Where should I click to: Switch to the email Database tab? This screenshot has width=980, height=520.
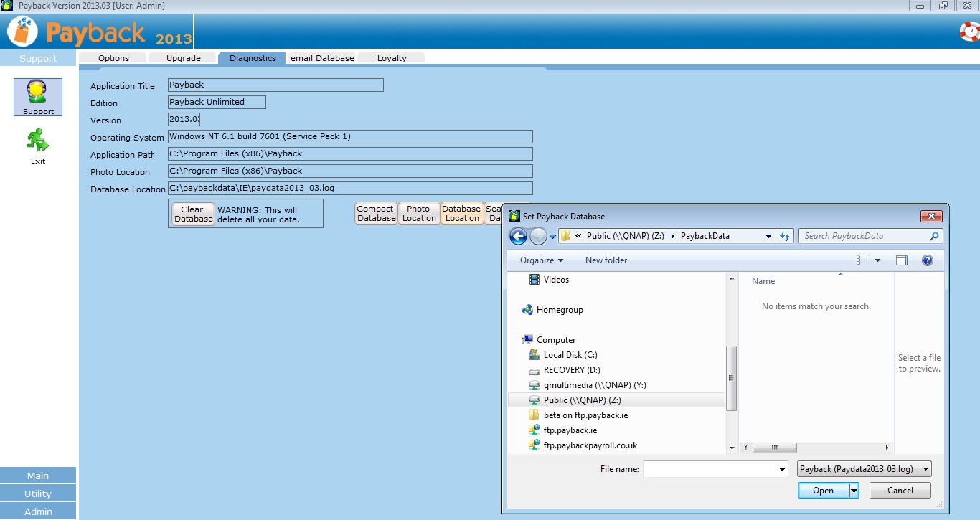click(x=322, y=58)
